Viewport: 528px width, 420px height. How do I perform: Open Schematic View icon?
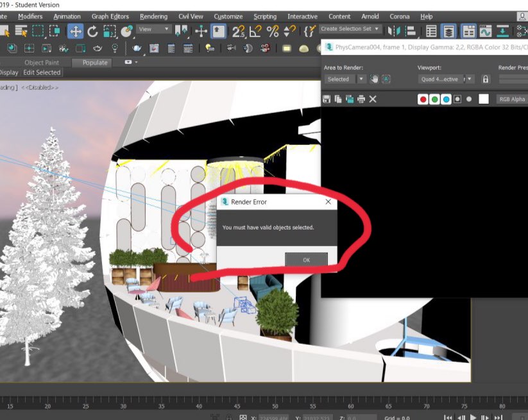503,31
